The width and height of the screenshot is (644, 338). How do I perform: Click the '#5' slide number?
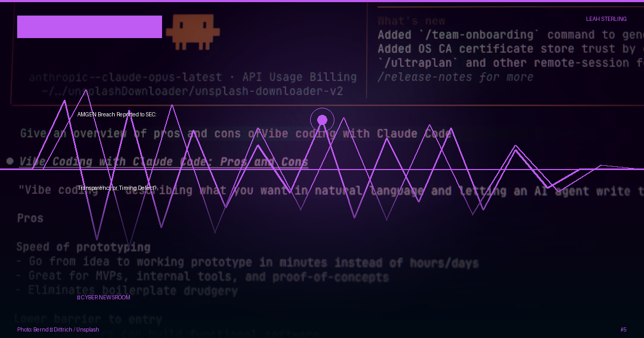click(623, 329)
